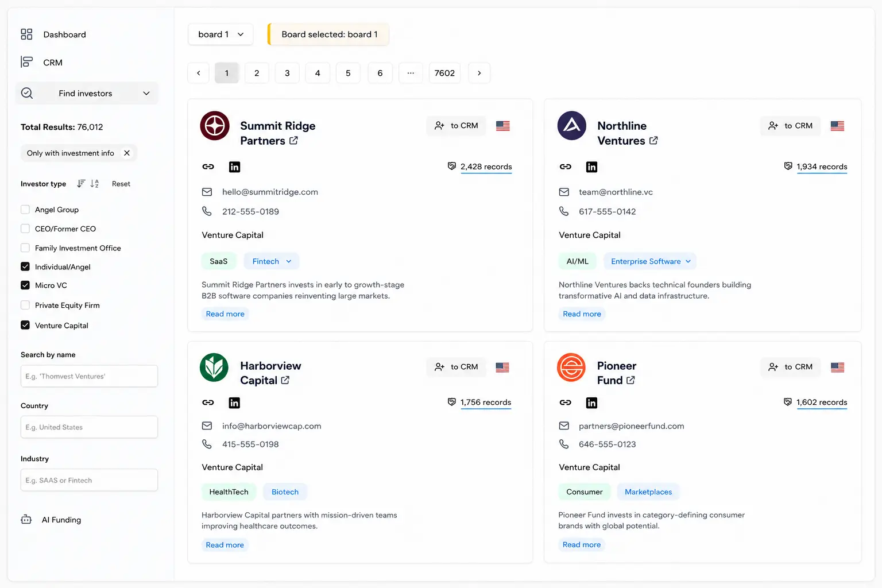Open Harborview Capital LinkedIn icon
Screen dimensions: 882x588
234,403
